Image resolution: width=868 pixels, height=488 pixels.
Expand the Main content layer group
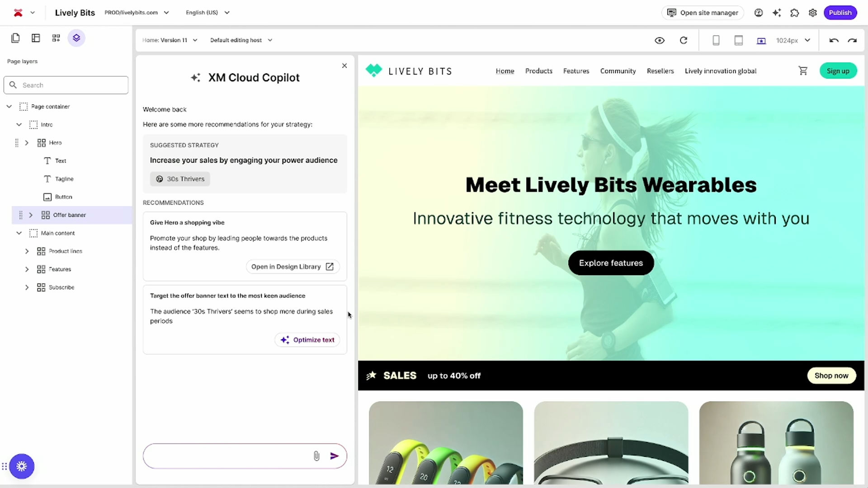19,233
